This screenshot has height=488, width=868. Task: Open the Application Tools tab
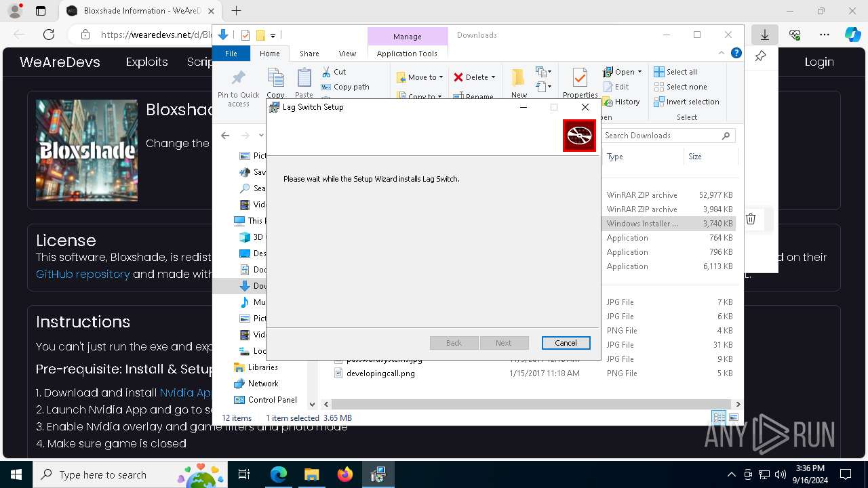(x=407, y=54)
